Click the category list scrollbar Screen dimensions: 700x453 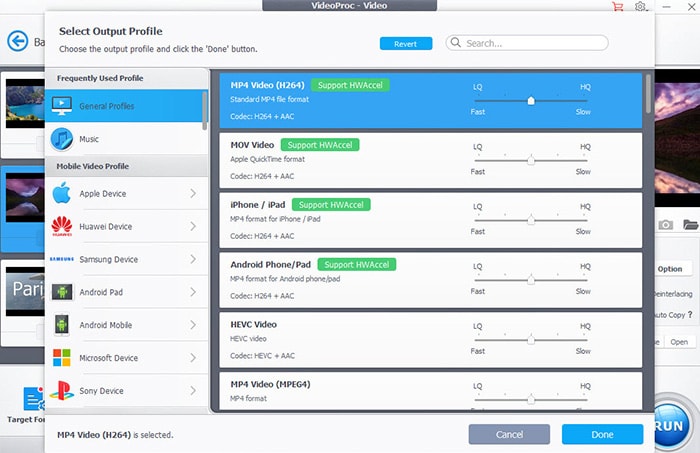point(205,110)
